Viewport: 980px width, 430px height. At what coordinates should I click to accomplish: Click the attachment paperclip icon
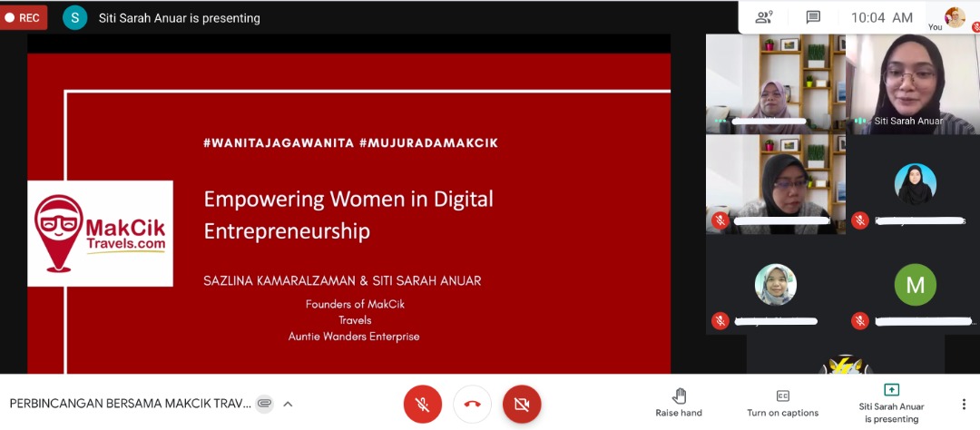point(264,404)
